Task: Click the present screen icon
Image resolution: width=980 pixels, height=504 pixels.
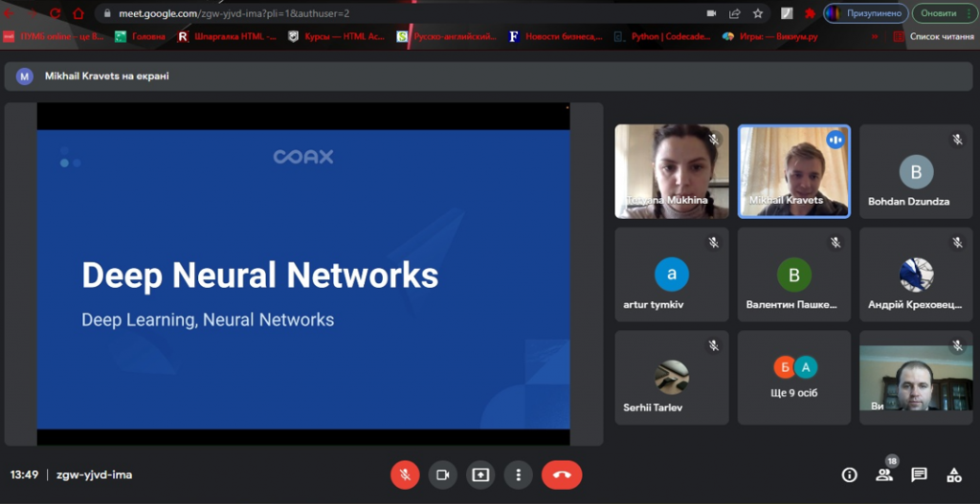Action: (x=480, y=474)
